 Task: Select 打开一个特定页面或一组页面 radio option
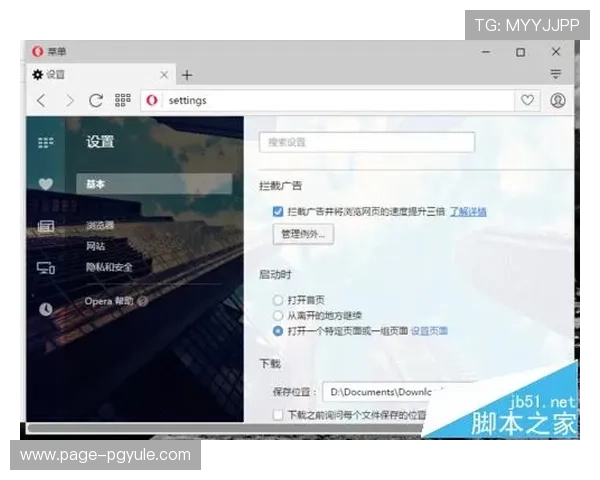(278, 331)
